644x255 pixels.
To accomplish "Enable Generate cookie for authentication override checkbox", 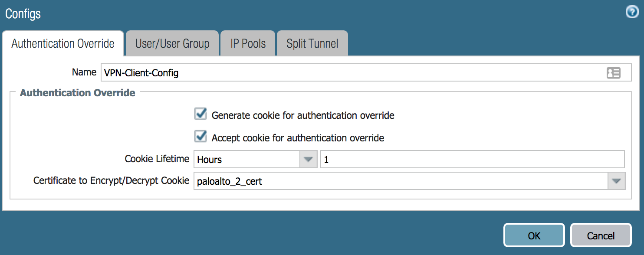I will [200, 114].
